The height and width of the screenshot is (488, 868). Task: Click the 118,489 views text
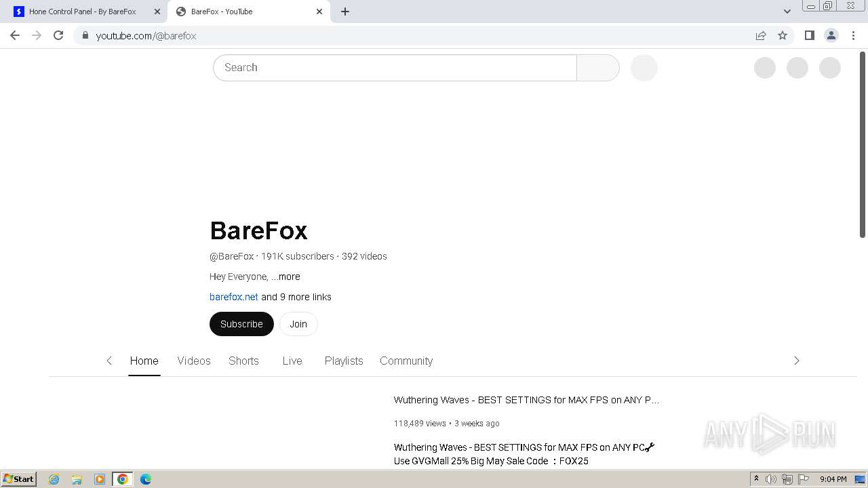(420, 424)
